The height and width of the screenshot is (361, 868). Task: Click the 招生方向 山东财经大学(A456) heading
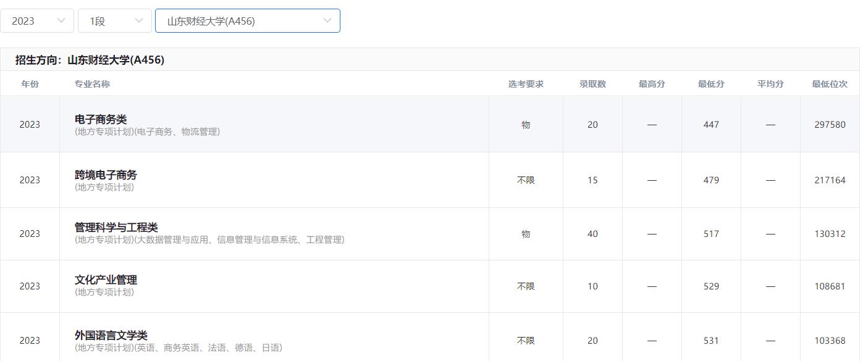pyautogui.click(x=90, y=60)
